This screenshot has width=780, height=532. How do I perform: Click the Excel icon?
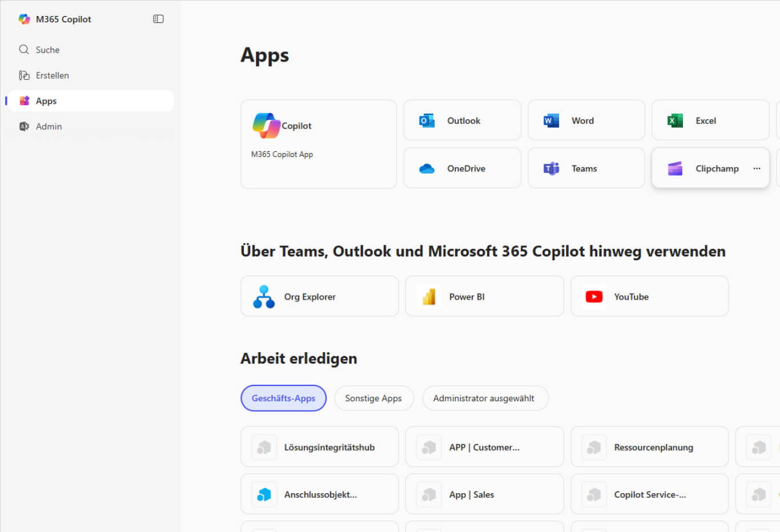coord(675,120)
